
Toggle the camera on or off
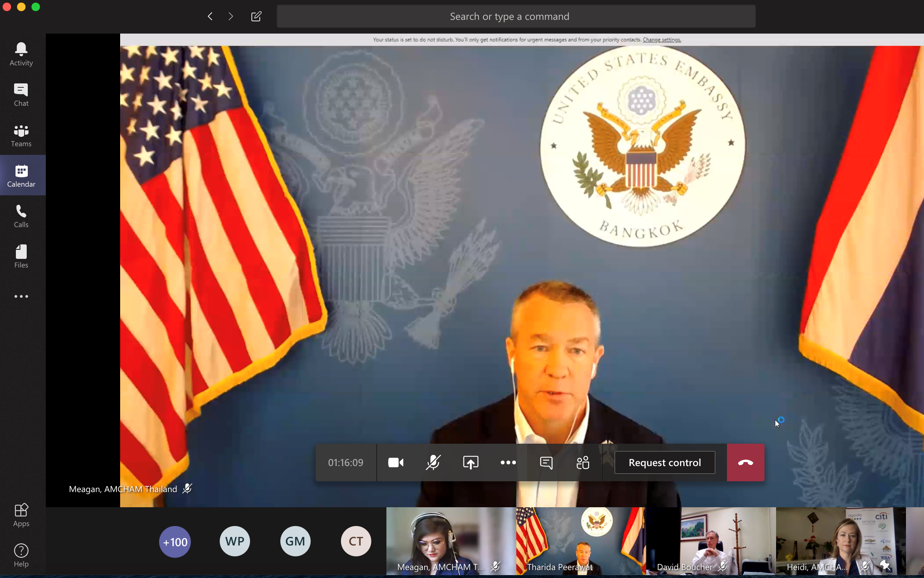[396, 462]
